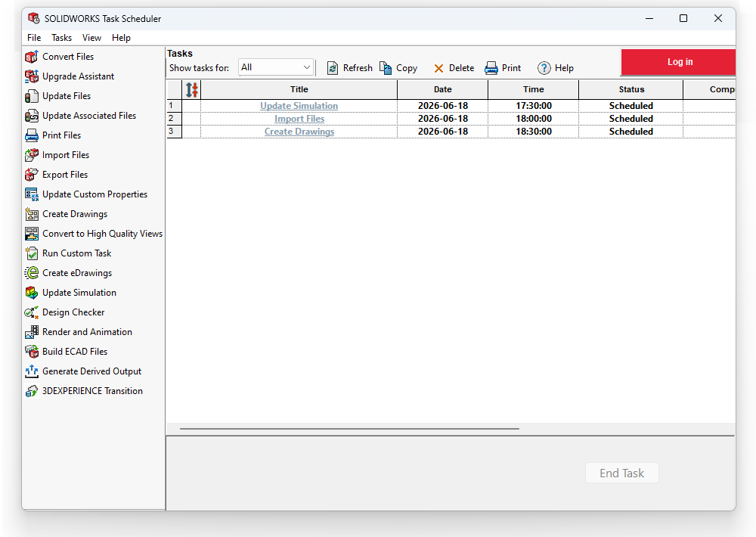Click the Render and Animation icon
Viewport: 756px width, 537px height.
[x=31, y=332]
